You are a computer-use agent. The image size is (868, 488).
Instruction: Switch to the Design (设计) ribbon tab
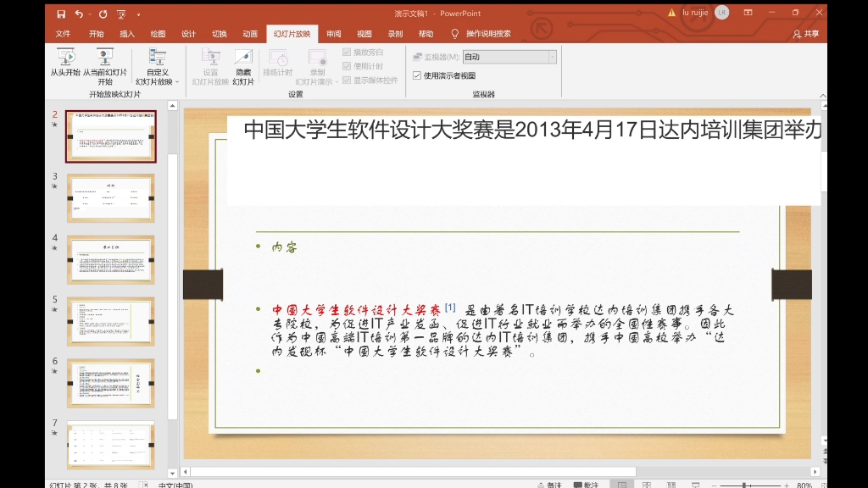click(x=188, y=34)
